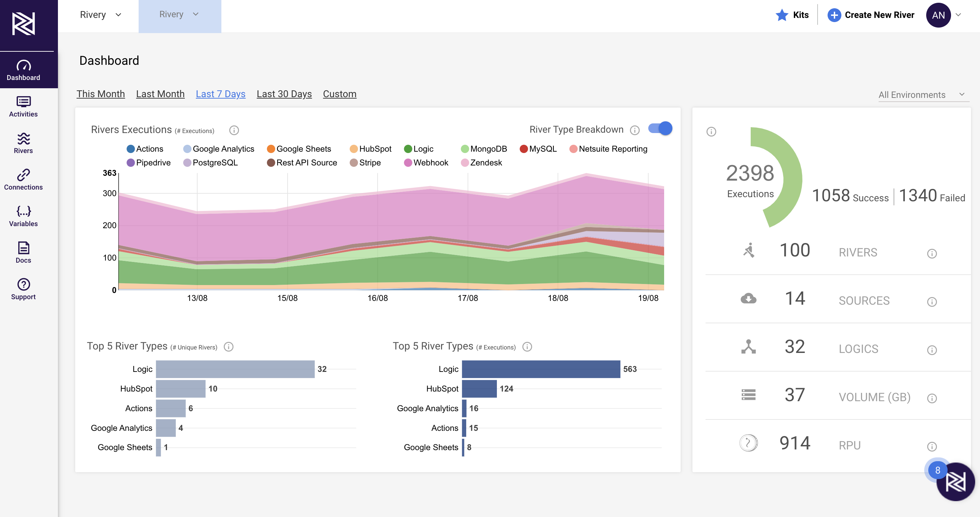Hide the Logic series via legend

pyautogui.click(x=419, y=149)
